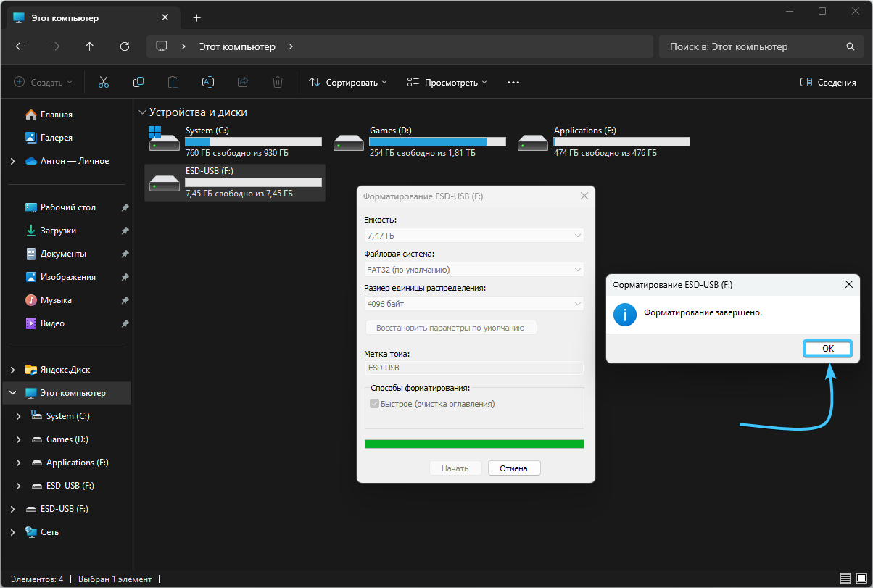Open the three-dots more options menu
The width and height of the screenshot is (873, 588).
(x=513, y=83)
